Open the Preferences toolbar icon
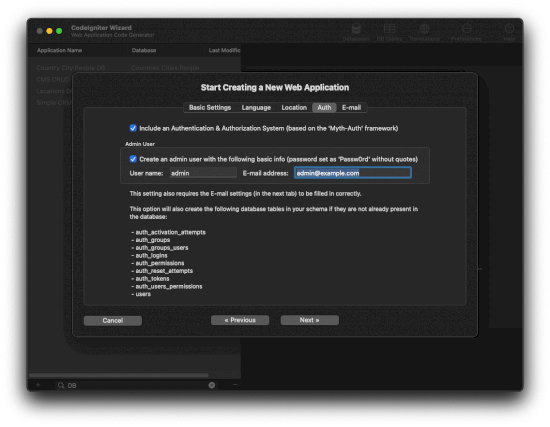 coord(466,32)
